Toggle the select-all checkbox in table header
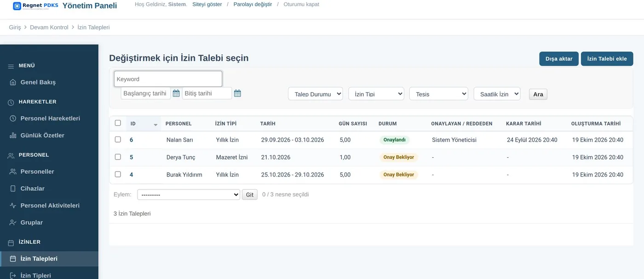 [118, 123]
